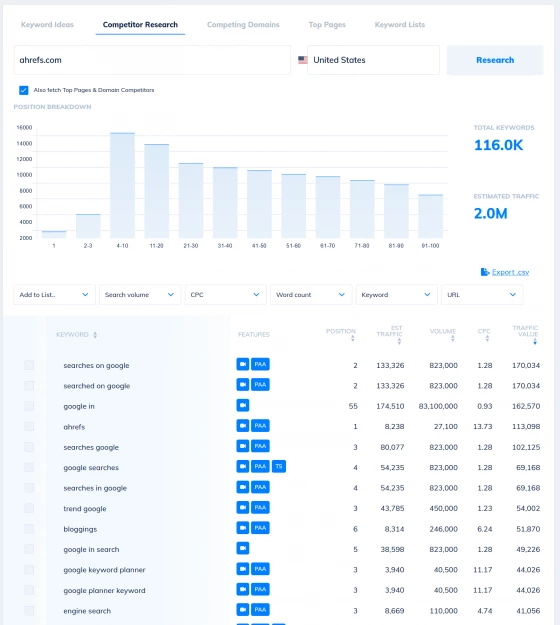Go to the Top Pages tab

click(327, 25)
